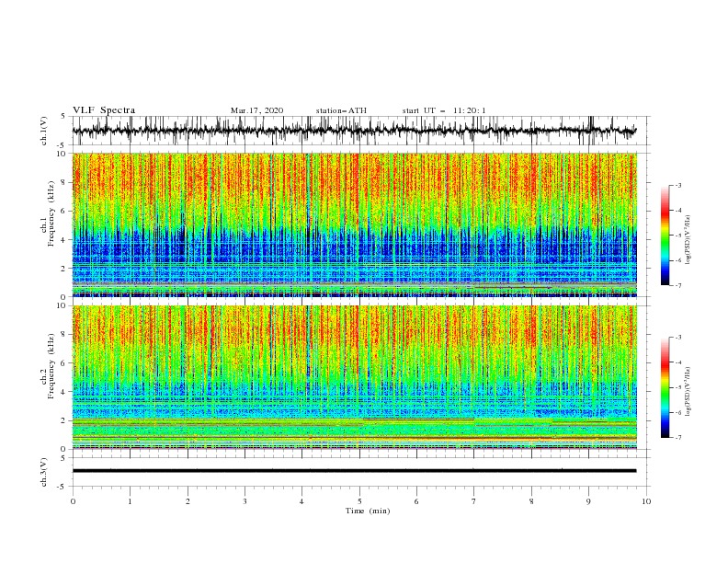Viewport: 728px width, 563px height.
Task: Click the '-5' label on ch.1 colorbar
Action: [678, 236]
